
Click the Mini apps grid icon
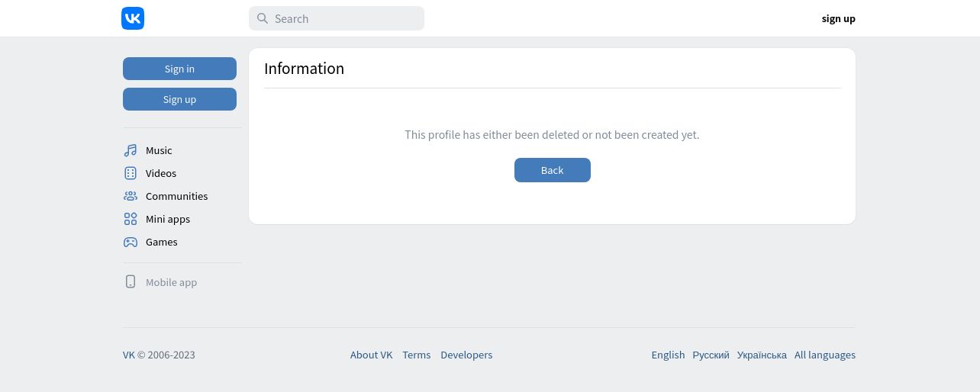[x=131, y=219]
